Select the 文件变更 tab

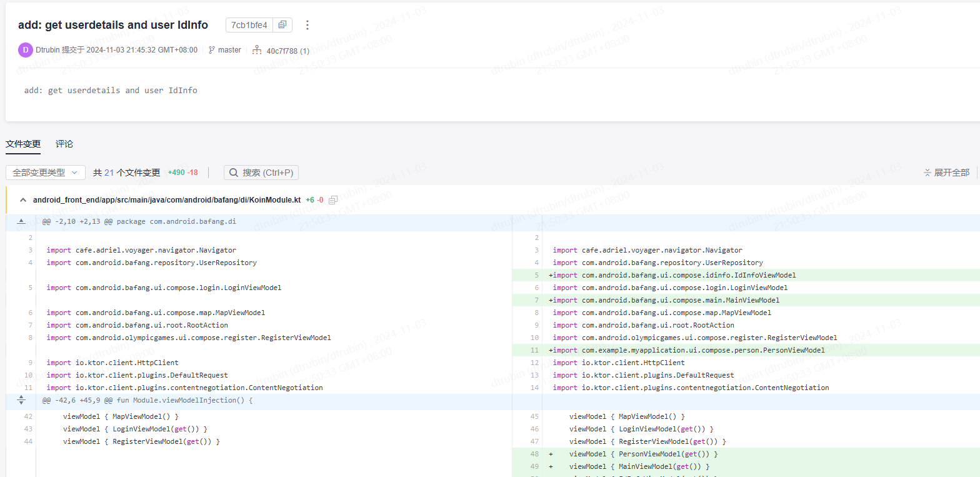(x=23, y=144)
